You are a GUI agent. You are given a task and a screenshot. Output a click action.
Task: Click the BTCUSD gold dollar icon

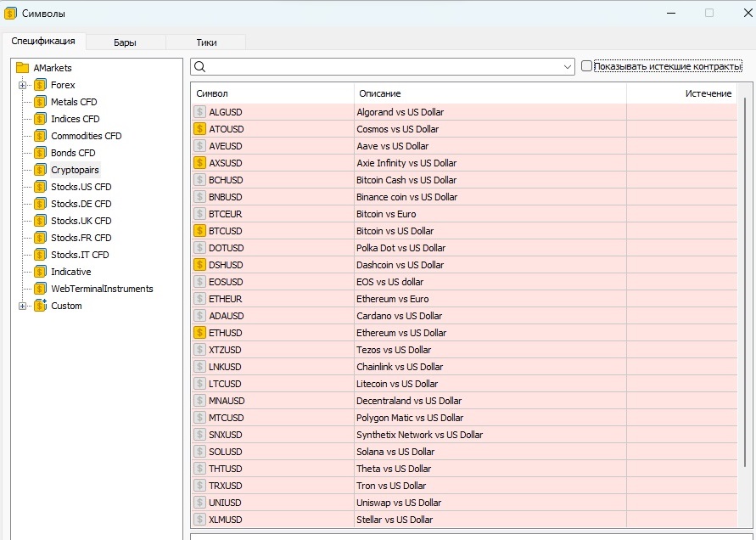point(199,231)
